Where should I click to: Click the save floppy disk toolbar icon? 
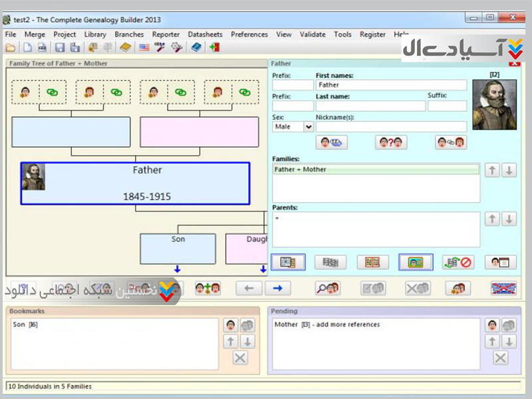click(59, 47)
